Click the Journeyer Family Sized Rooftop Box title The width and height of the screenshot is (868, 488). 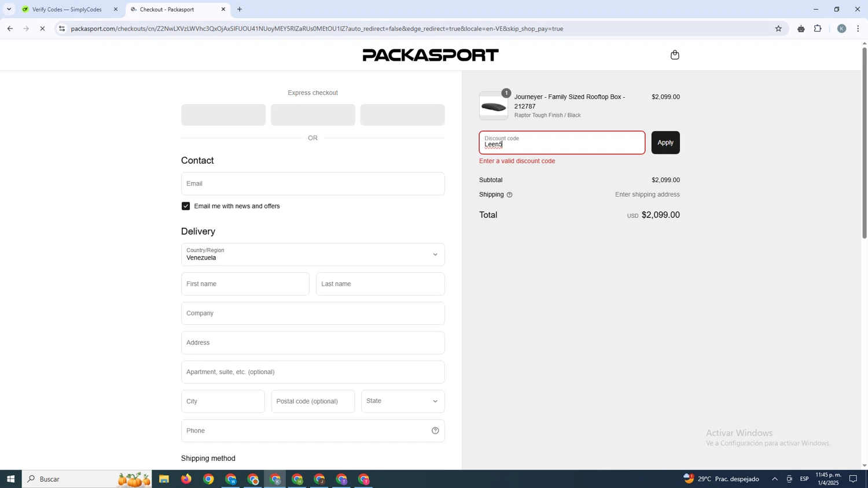(x=570, y=102)
